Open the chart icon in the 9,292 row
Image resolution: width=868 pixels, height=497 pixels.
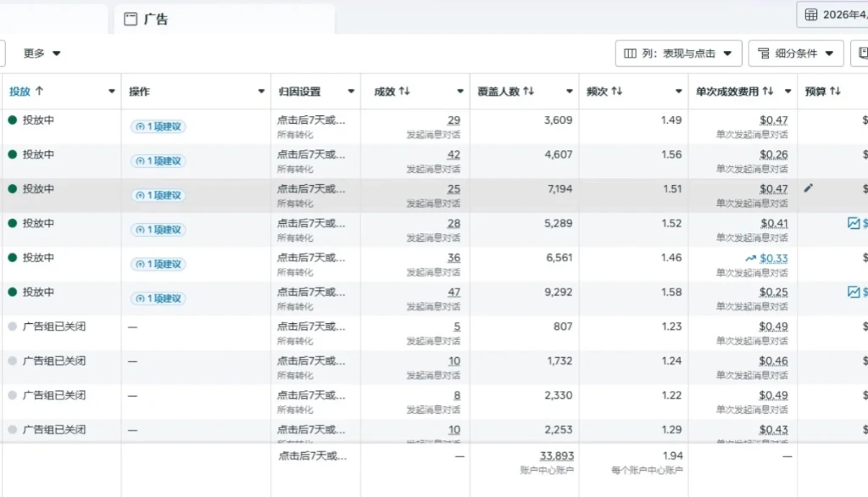(854, 292)
